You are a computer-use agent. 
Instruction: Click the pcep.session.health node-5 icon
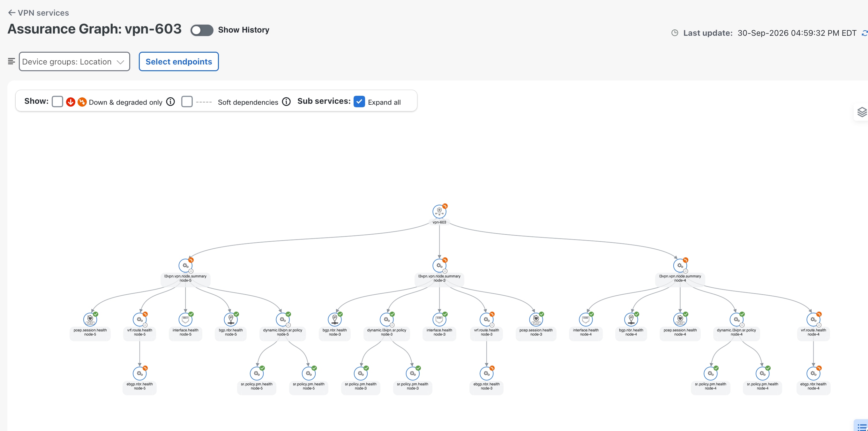tap(90, 319)
